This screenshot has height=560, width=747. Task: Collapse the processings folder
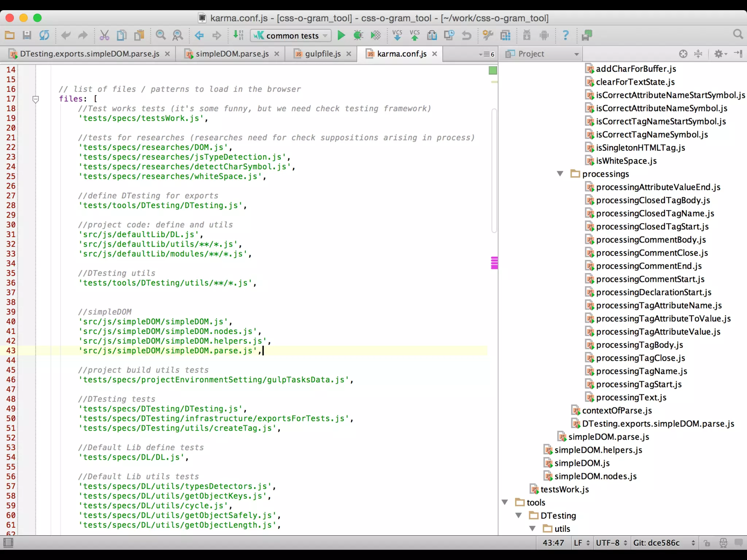(560, 174)
